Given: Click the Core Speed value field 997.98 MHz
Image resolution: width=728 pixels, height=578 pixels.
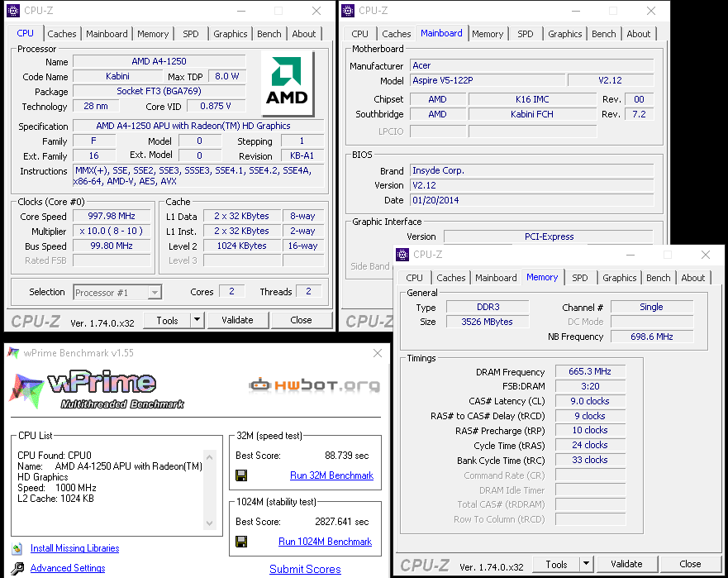Looking at the screenshot, I should point(112,216).
